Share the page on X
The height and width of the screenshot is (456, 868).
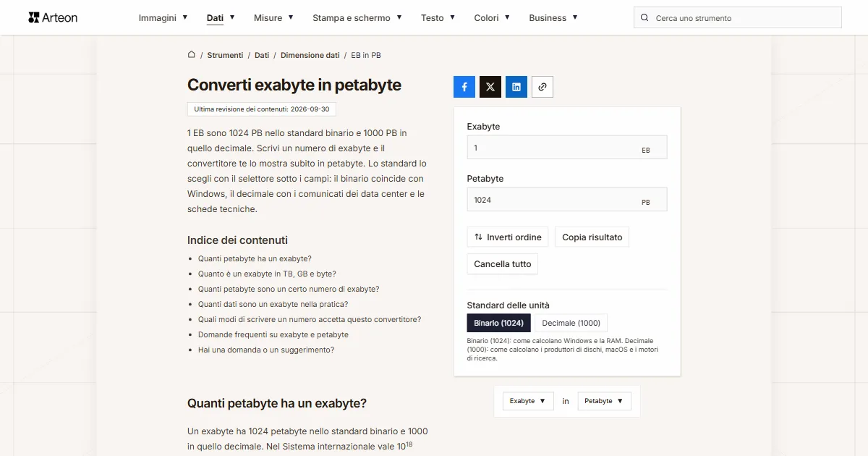pyautogui.click(x=490, y=87)
